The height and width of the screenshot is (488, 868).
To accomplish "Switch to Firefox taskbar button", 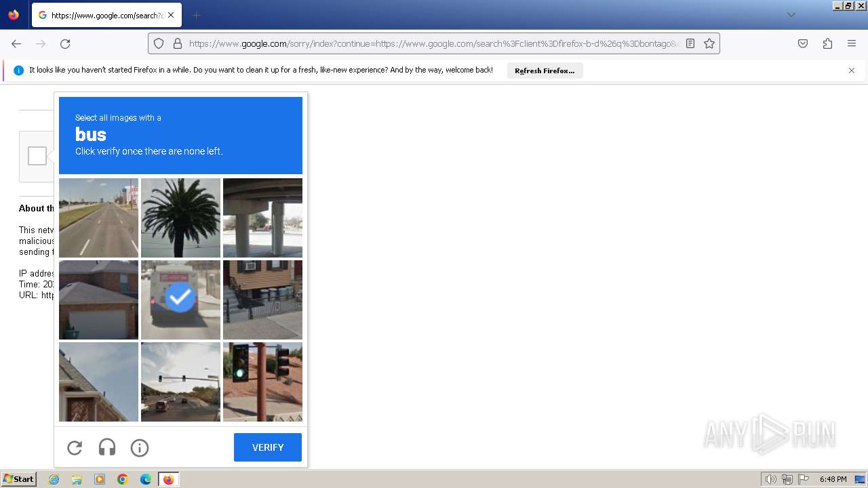I will click(168, 479).
